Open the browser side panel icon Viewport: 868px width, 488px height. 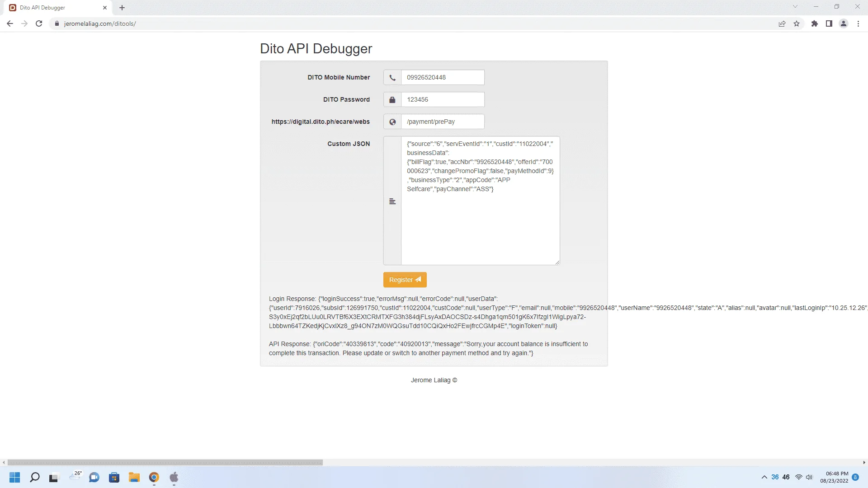point(829,23)
